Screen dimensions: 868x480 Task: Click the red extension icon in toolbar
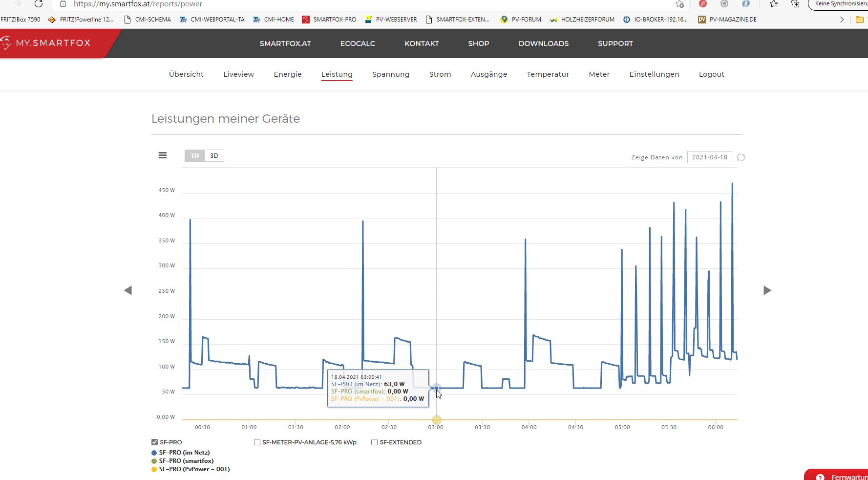point(703,3)
